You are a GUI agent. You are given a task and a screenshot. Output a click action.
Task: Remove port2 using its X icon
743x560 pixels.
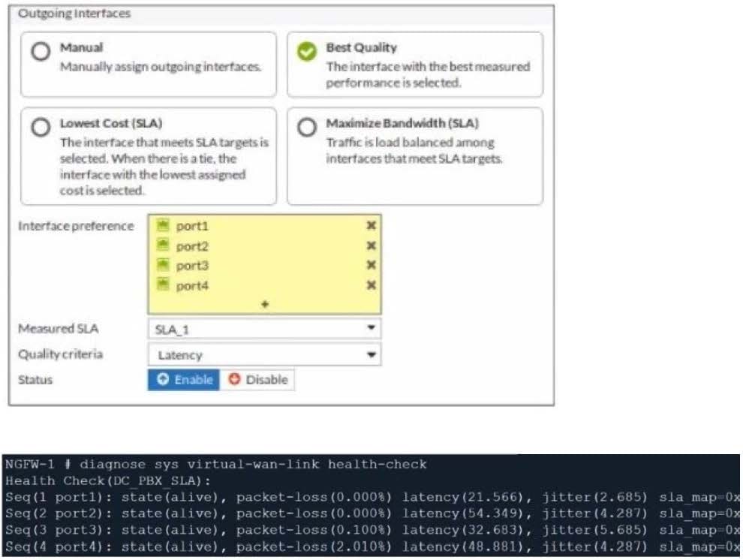tap(371, 245)
